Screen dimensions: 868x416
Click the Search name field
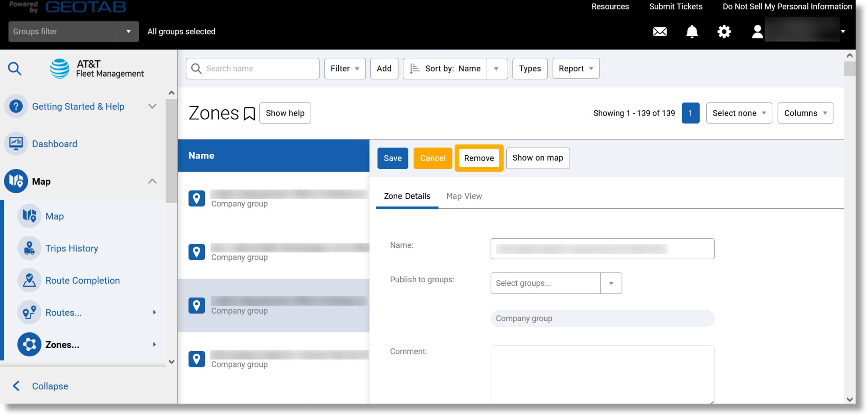click(253, 69)
